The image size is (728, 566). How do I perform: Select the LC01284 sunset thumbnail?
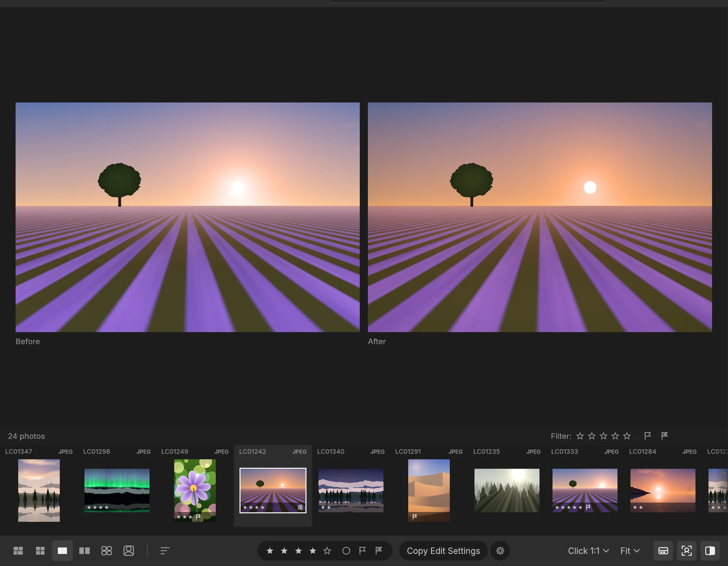[663, 490]
